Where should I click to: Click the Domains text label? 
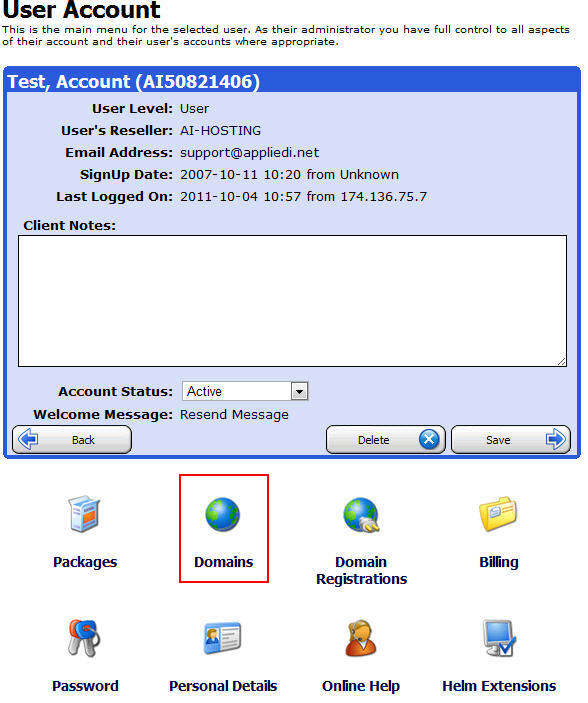click(223, 562)
